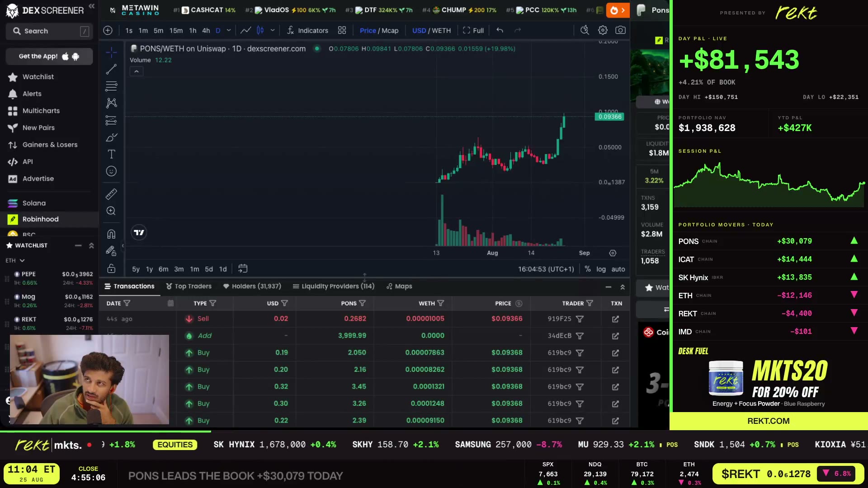Toggle stay in drawing mode
The image size is (868, 488).
tap(111, 251)
